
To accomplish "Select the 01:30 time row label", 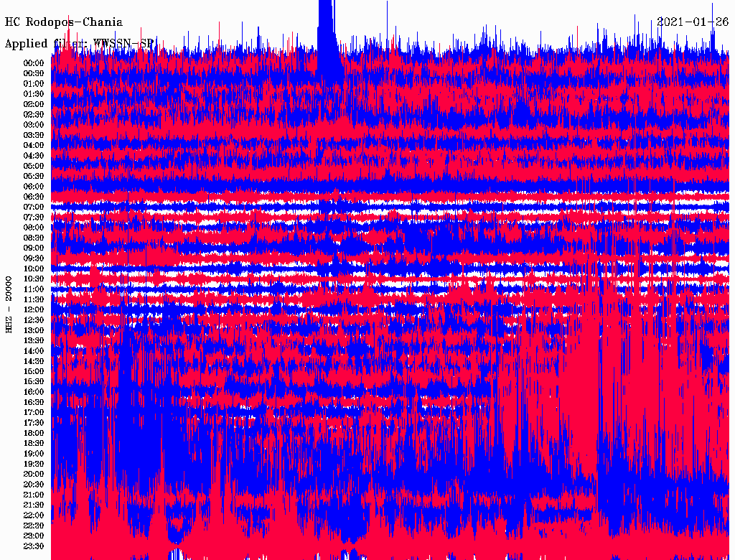I will point(34,94).
